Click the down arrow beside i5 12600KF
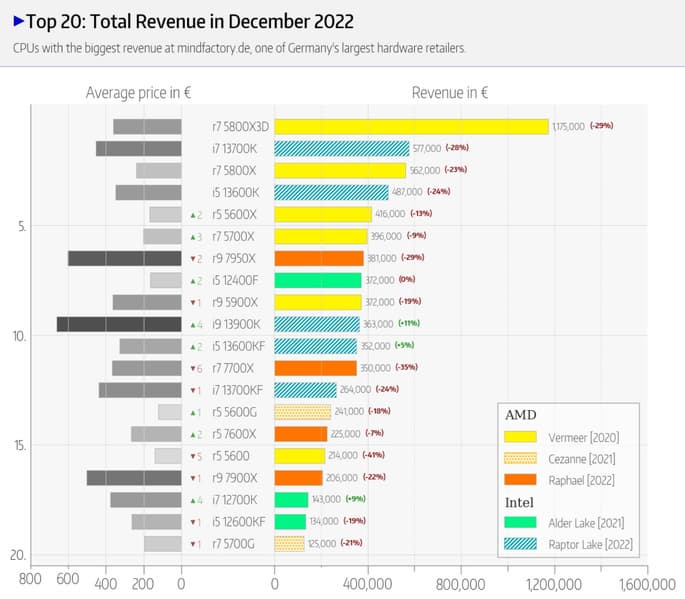This screenshot has height=599, width=685. click(x=193, y=523)
